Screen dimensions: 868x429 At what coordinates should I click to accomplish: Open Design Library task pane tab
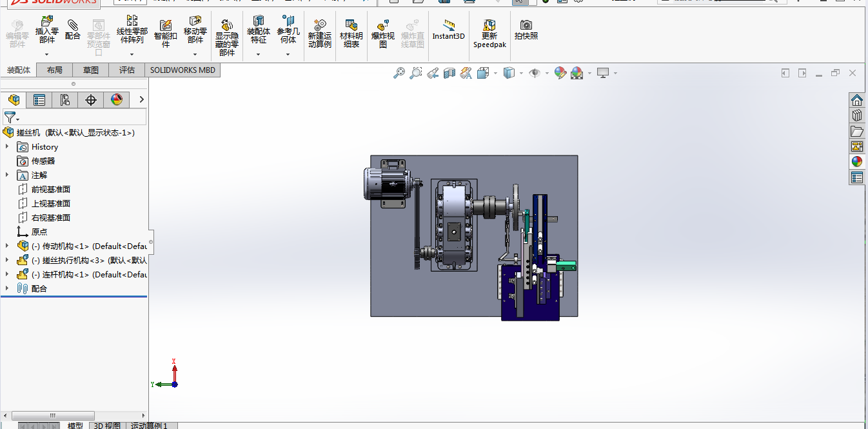(x=857, y=115)
